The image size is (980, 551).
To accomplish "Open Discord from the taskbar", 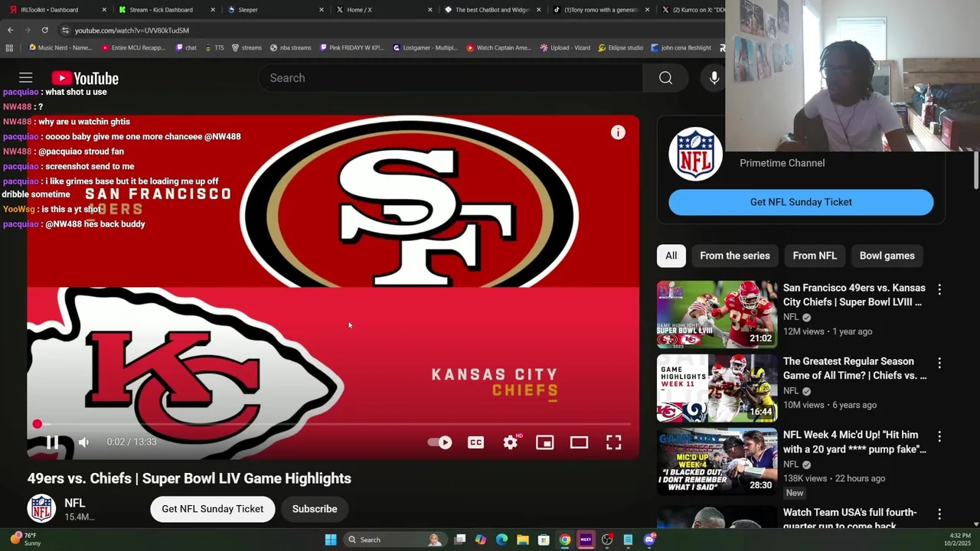I will coord(649,540).
